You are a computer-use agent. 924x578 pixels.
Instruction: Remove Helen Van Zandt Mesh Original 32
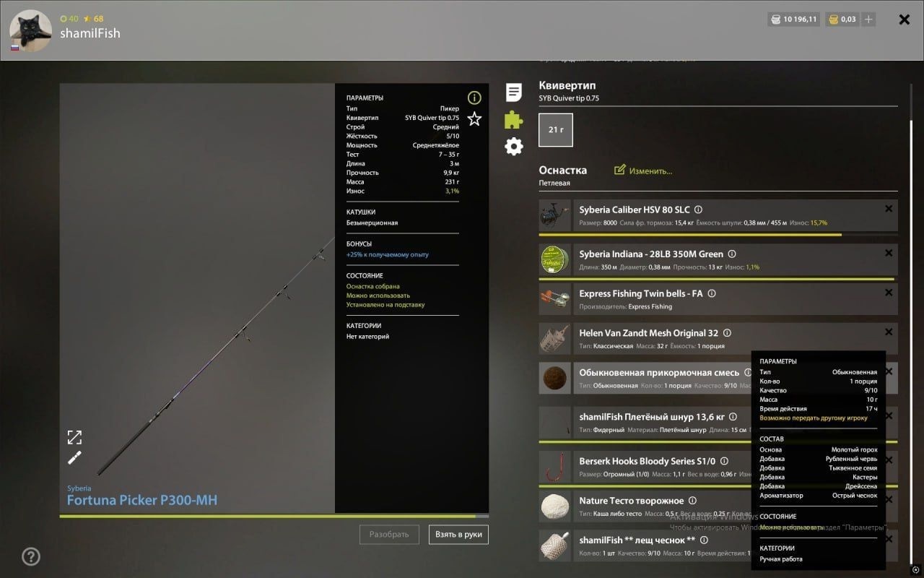click(x=889, y=332)
